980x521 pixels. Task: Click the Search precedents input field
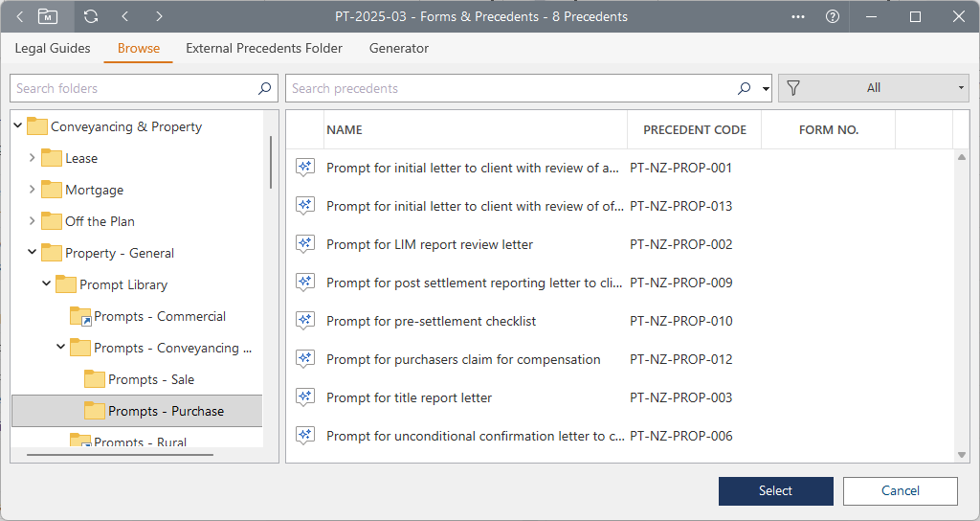point(513,88)
